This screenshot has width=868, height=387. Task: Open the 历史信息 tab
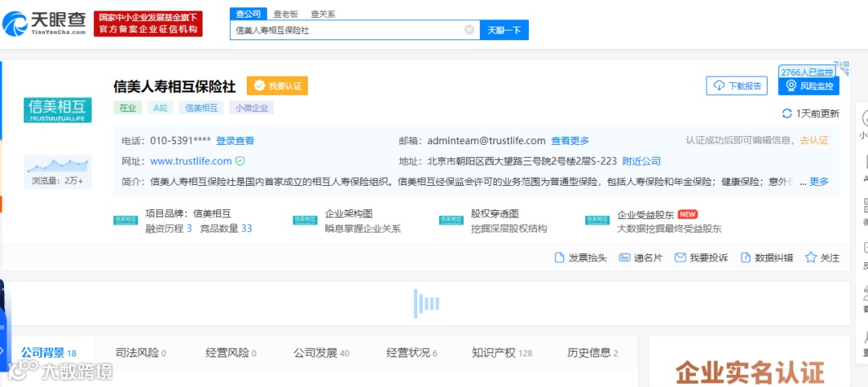[x=593, y=352]
